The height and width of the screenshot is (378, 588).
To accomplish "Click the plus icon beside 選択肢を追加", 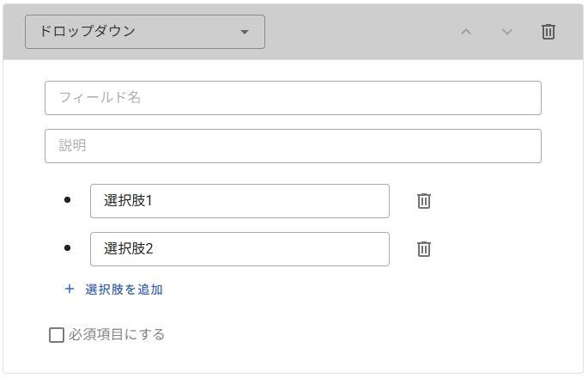I will point(70,290).
